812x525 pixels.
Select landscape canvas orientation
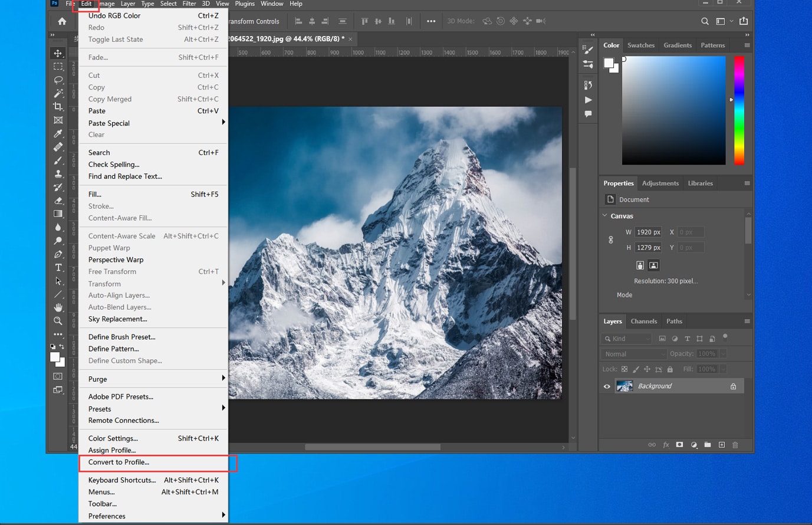point(653,265)
